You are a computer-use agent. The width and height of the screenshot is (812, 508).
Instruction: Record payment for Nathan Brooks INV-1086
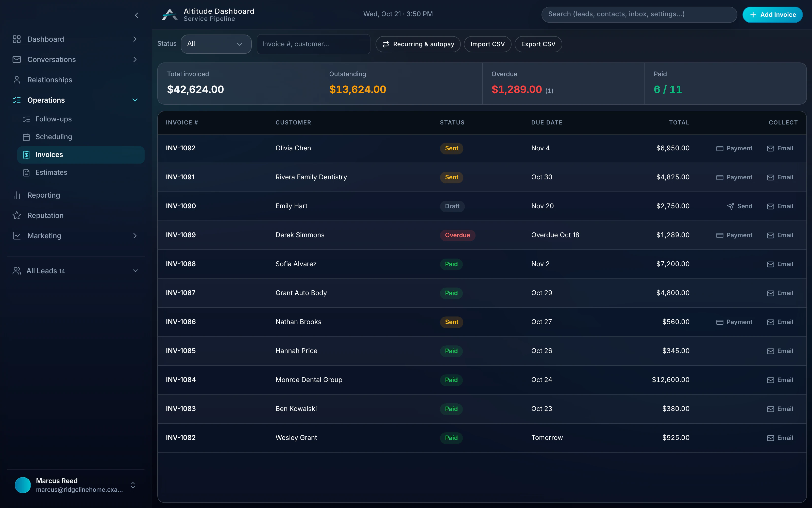pos(734,322)
